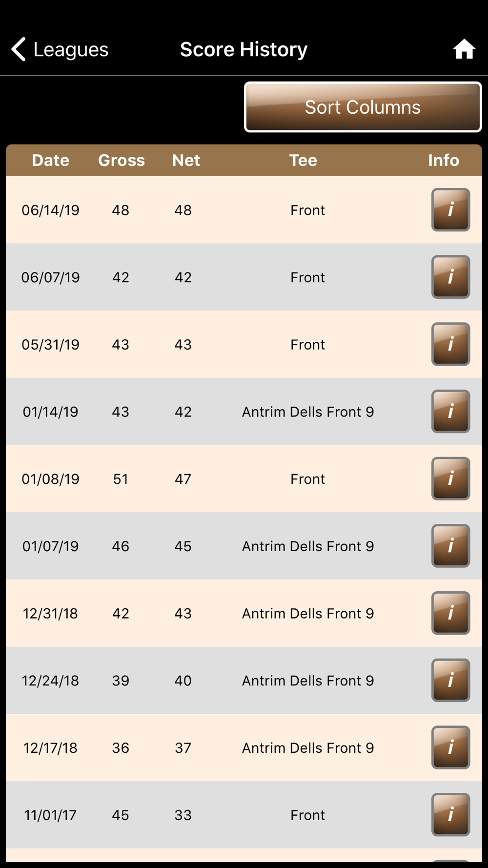Select the Tee column header
488x868 pixels.
click(303, 160)
